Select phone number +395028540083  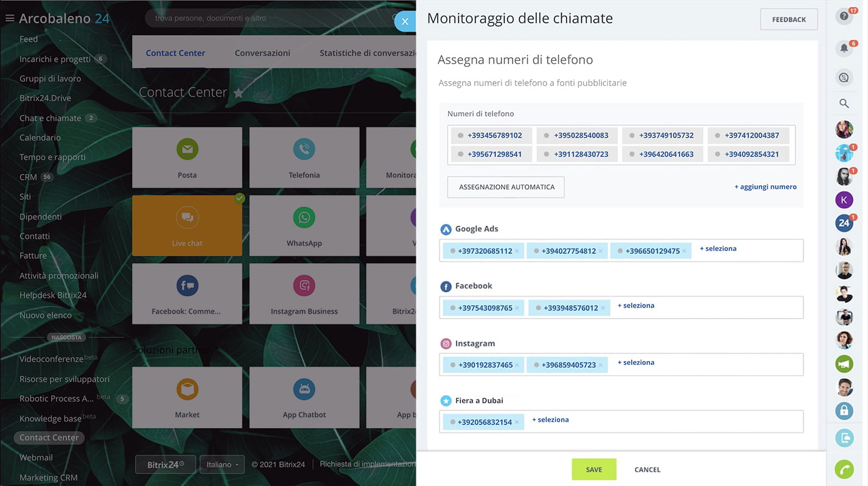(577, 136)
